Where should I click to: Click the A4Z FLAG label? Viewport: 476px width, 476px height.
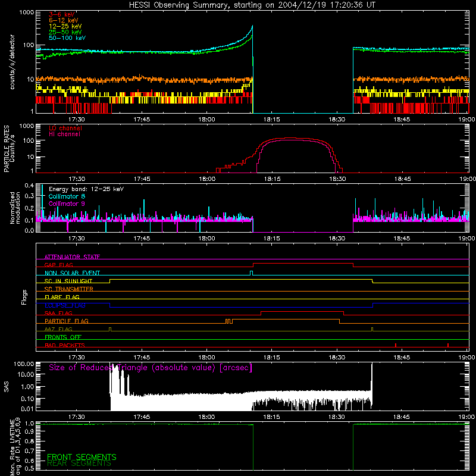pyautogui.click(x=58, y=329)
